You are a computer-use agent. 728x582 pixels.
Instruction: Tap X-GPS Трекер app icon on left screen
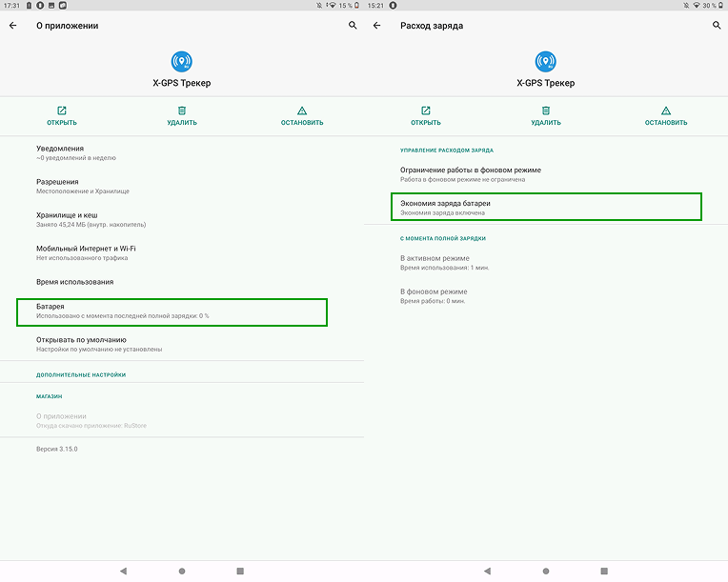[x=182, y=62]
